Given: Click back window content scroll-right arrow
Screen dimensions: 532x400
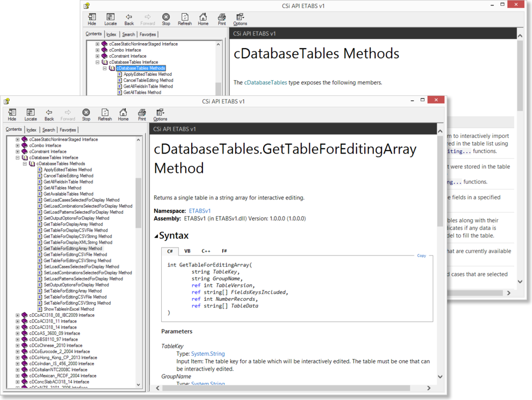Looking at the screenshot, I should (x=509, y=293).
